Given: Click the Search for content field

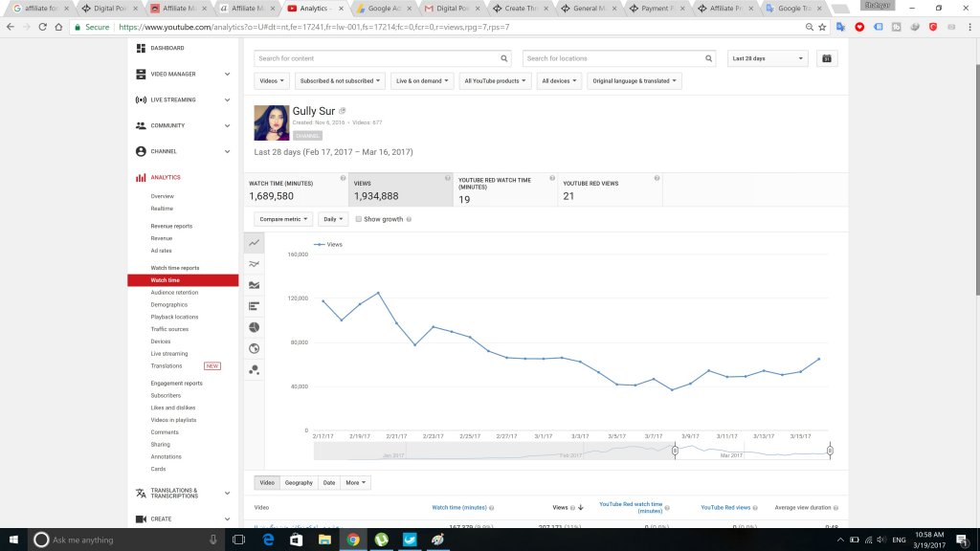Looking at the screenshot, I should 383,58.
